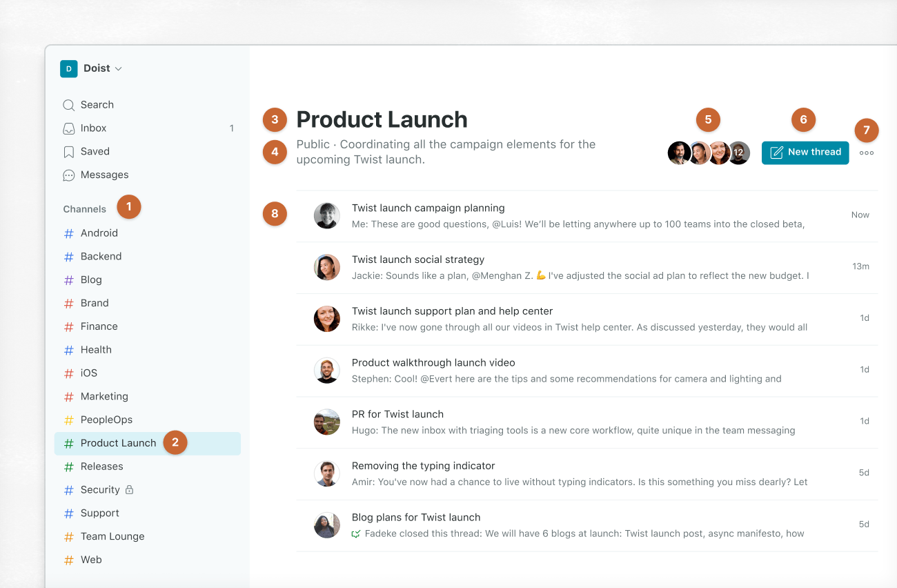Image resolution: width=897 pixels, height=588 pixels.
Task: Expand the Doist workspace dropdown chevron
Action: pos(118,69)
